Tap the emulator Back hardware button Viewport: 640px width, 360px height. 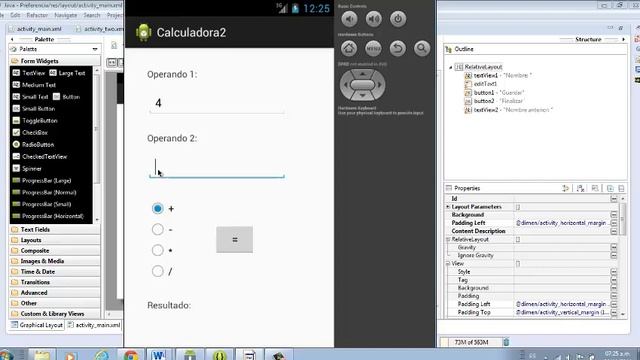point(398,48)
